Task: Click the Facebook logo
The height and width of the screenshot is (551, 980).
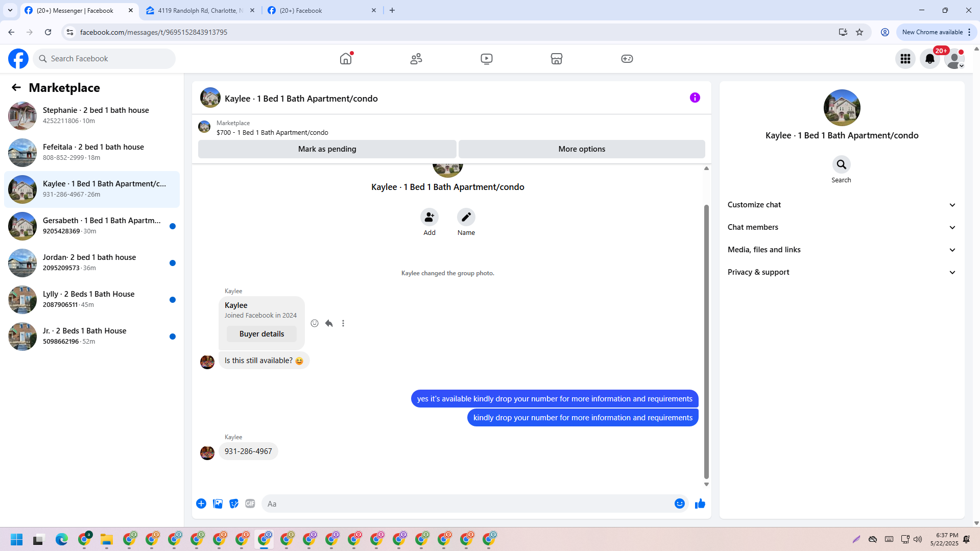Action: (18, 59)
